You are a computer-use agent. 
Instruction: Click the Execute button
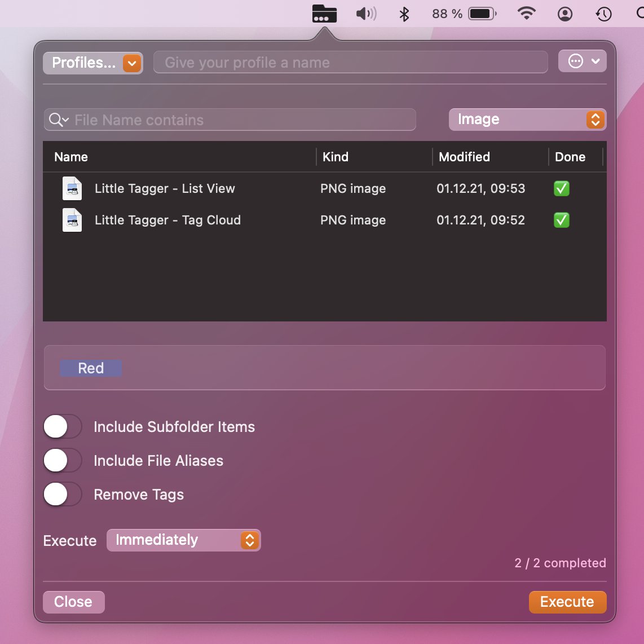coord(568,602)
